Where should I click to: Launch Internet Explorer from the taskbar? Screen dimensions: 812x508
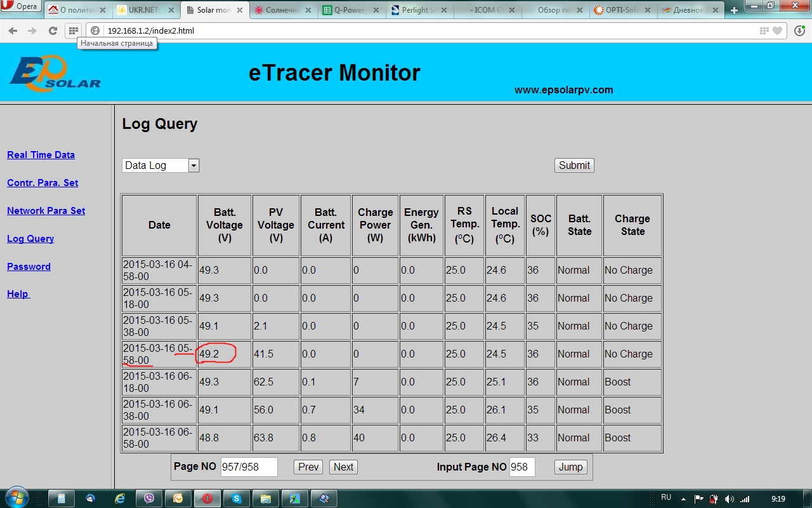(120, 498)
